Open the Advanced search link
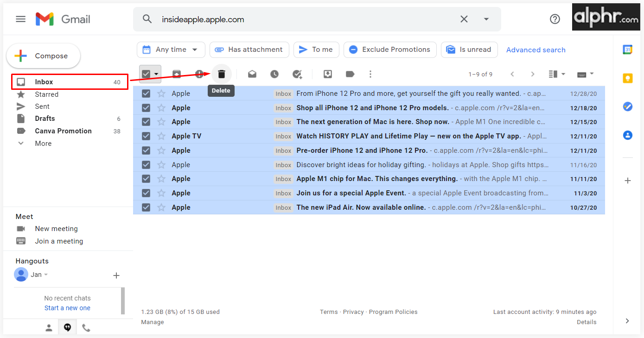 pyautogui.click(x=536, y=50)
